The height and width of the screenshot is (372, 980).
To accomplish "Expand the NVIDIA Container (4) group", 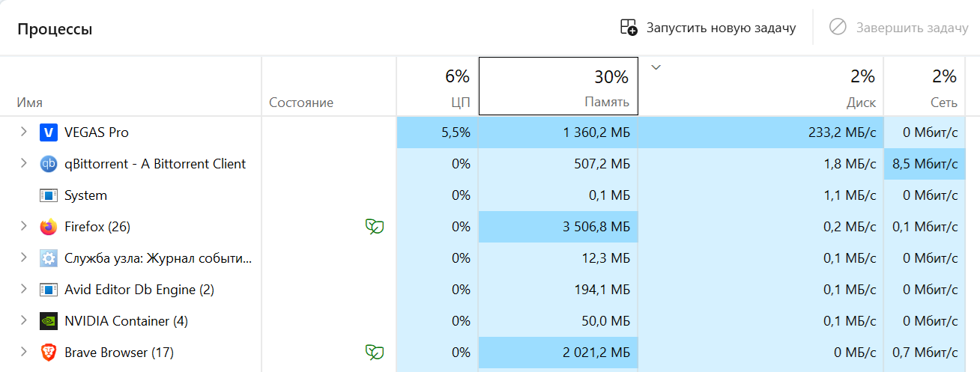I will coord(24,321).
